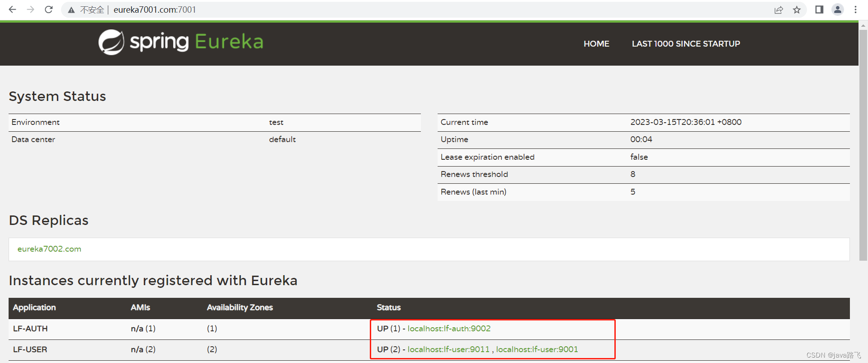Image resolution: width=868 pixels, height=363 pixels.
Task: Click the scrollbar up arrow
Action: pos(863,26)
